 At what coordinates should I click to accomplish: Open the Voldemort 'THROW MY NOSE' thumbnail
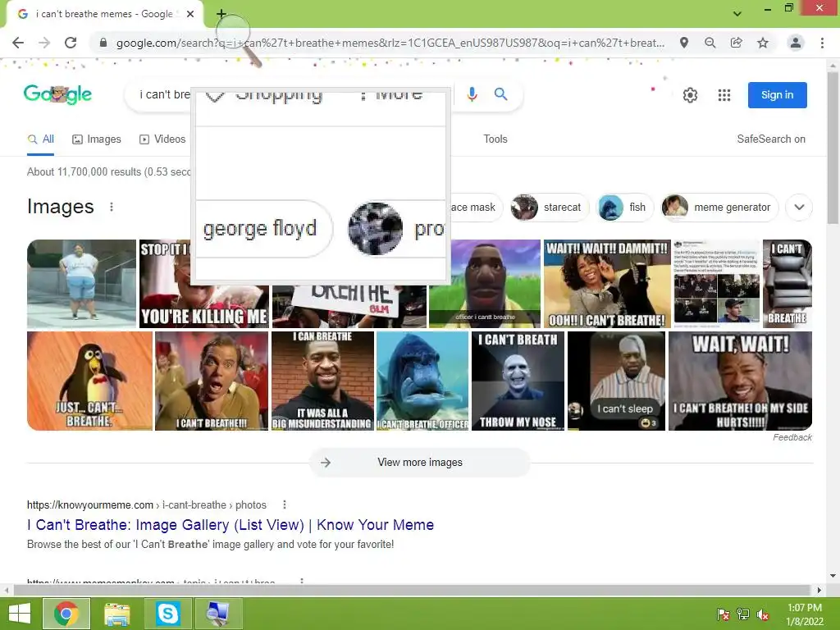[x=518, y=381]
